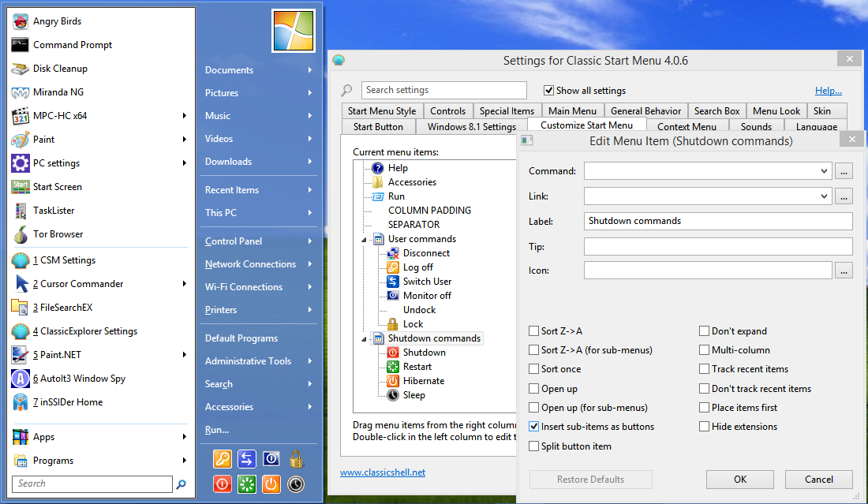Open the Help... link
The height and width of the screenshot is (504, 868).
tap(828, 91)
